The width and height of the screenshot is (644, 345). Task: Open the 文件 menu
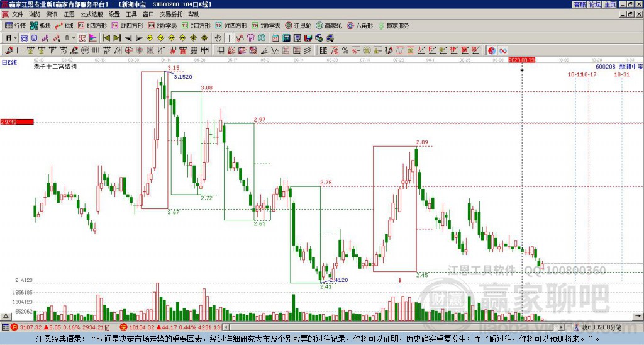(18, 14)
